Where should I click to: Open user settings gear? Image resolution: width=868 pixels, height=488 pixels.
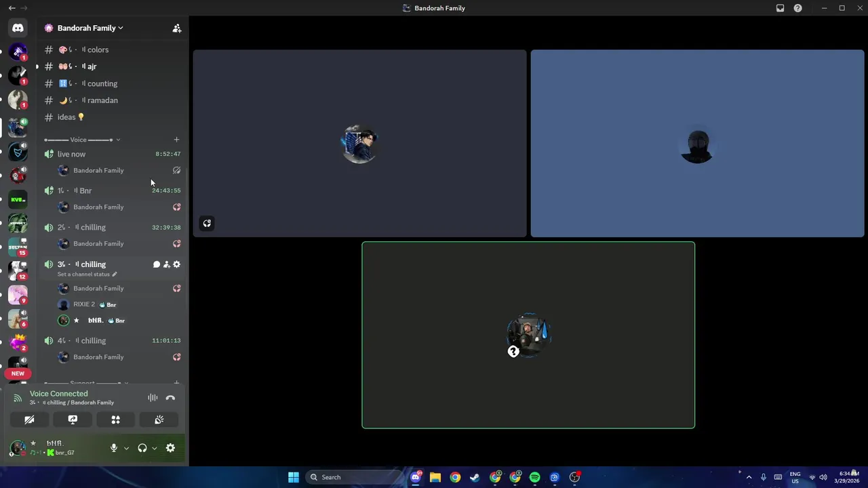[x=170, y=448]
